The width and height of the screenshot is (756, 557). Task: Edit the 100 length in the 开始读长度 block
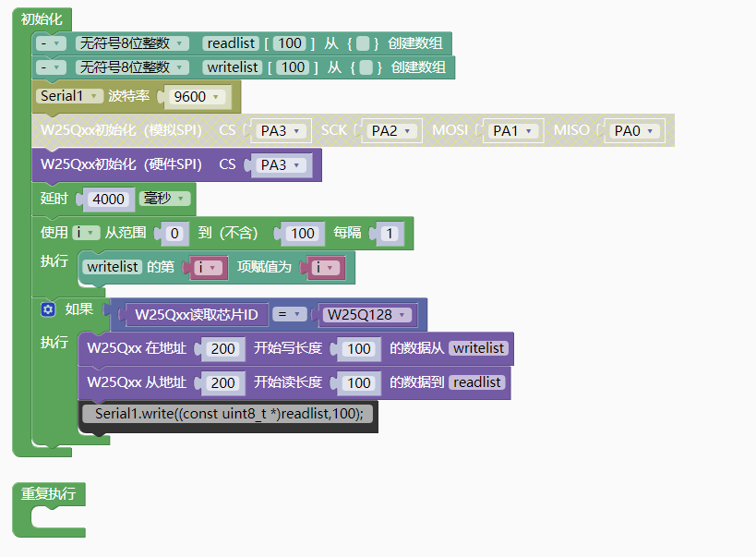click(x=359, y=383)
